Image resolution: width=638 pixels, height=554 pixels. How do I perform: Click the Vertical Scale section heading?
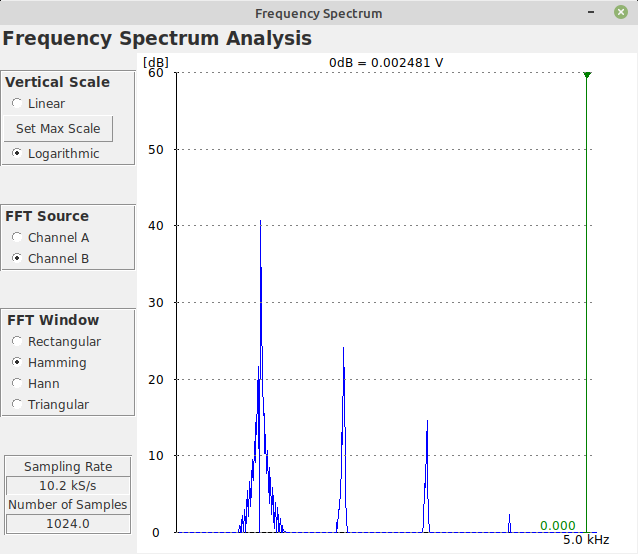coord(57,82)
